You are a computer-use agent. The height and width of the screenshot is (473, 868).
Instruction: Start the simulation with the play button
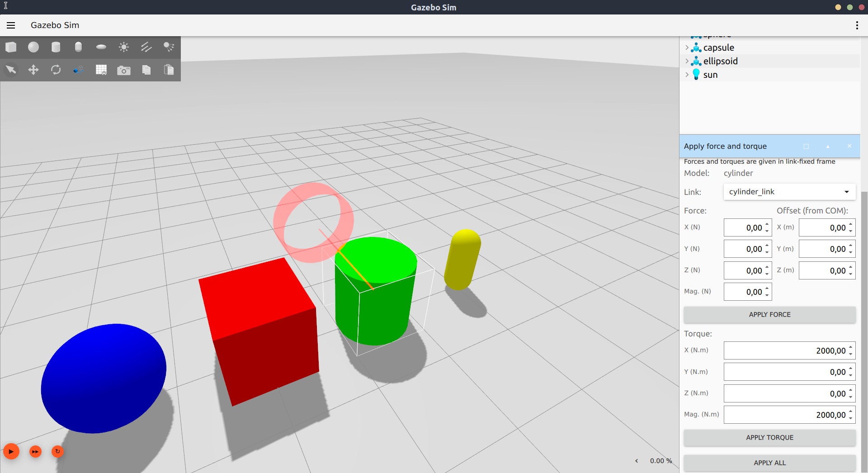[x=11, y=451]
